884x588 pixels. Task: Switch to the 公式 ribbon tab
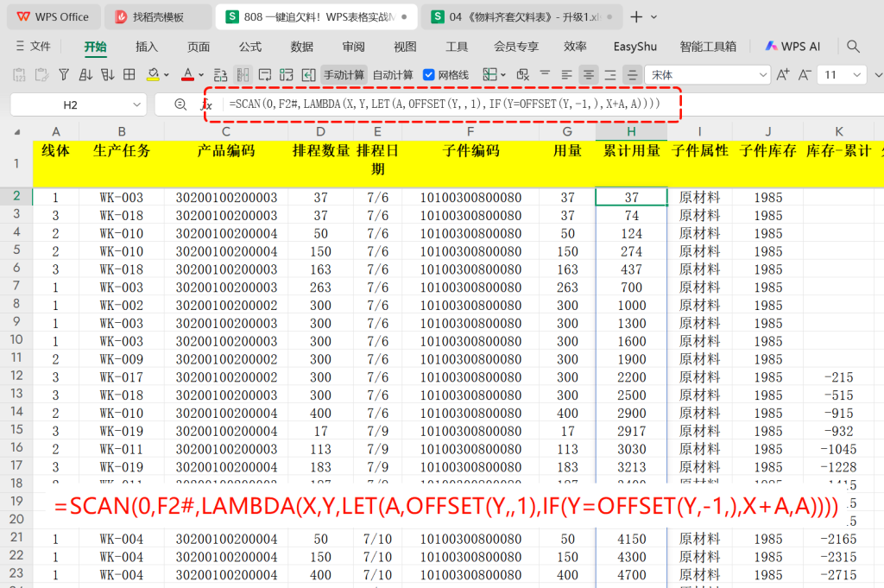tap(250, 47)
